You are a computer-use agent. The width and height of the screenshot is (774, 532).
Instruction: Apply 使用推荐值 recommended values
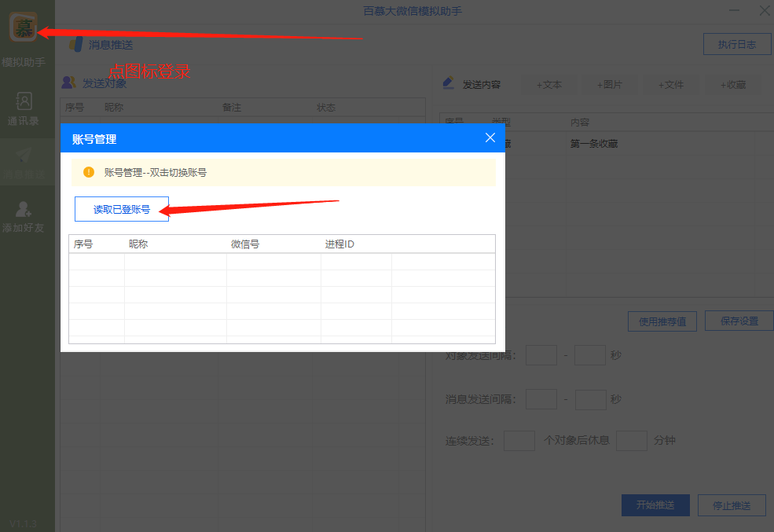point(662,321)
